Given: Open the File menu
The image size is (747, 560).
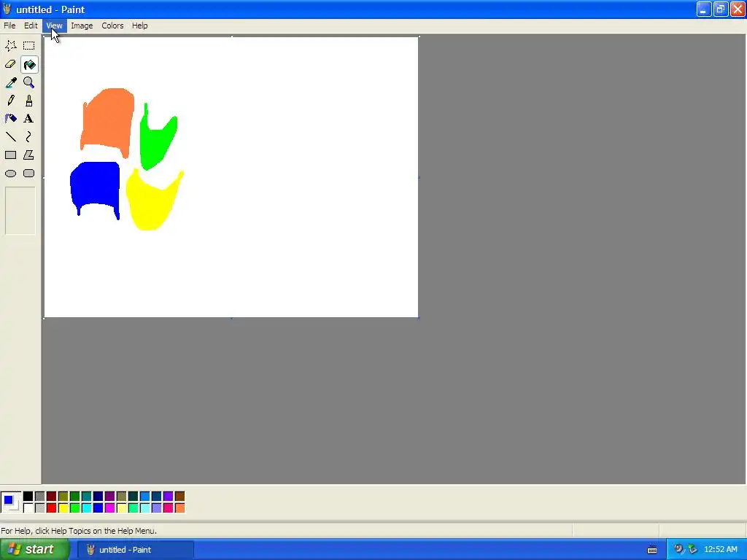Looking at the screenshot, I should 9,26.
